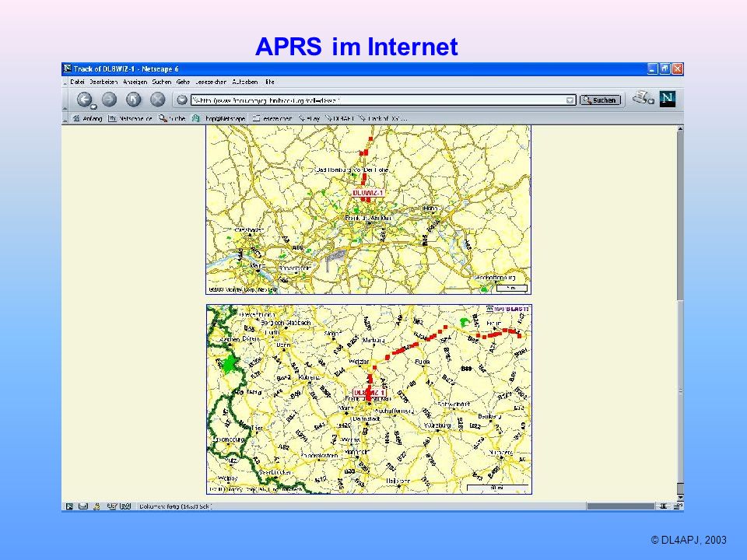
Task: Open the Shop@Netscape toolbar link
Action: pyautogui.click(x=219, y=118)
